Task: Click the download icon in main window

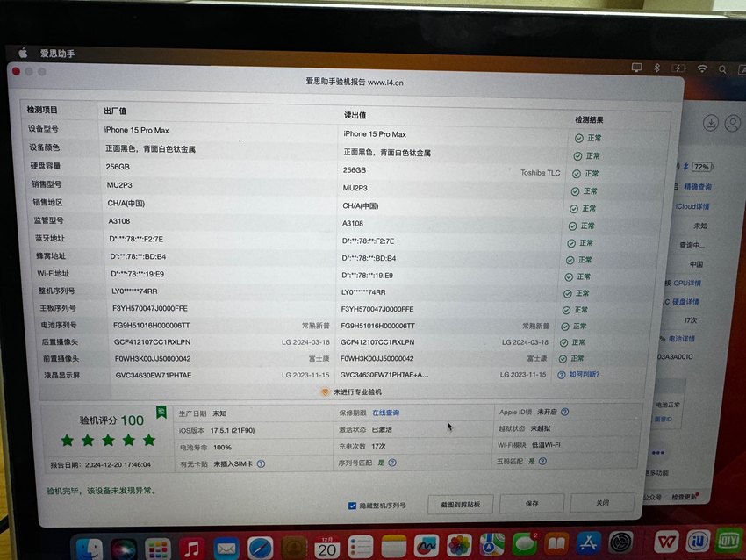Action: (711, 123)
